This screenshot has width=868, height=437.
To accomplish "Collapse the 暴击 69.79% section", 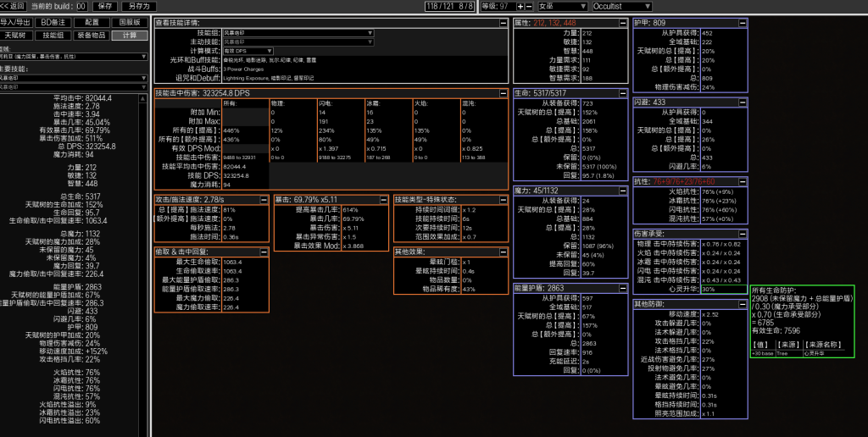I will [383, 199].
